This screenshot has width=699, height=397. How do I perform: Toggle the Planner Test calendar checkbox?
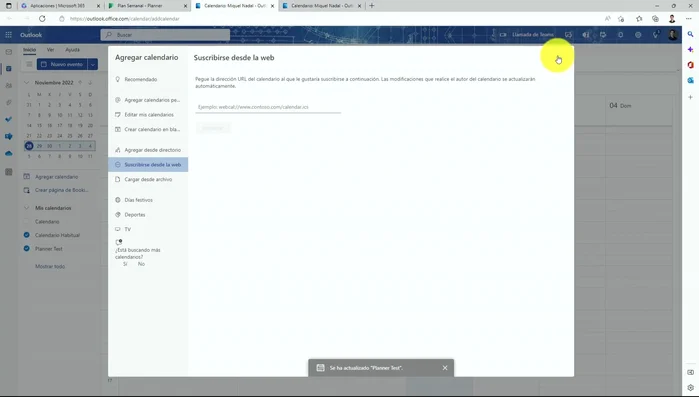[x=27, y=249]
